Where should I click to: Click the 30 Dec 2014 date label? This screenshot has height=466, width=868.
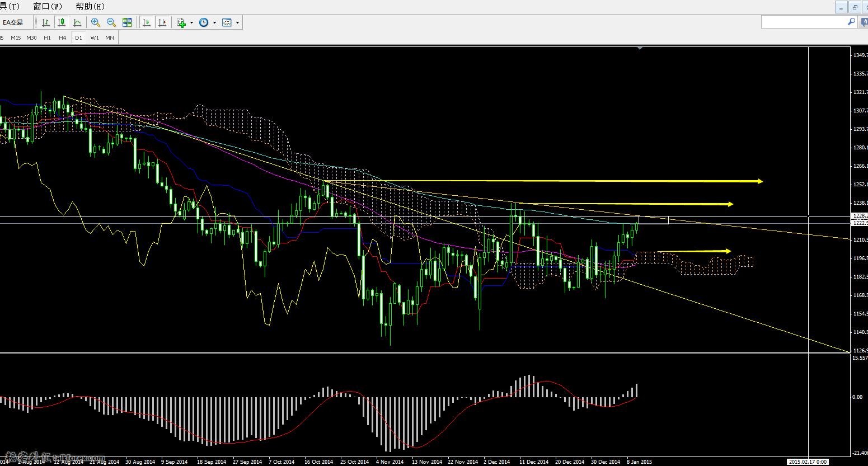coord(606,462)
